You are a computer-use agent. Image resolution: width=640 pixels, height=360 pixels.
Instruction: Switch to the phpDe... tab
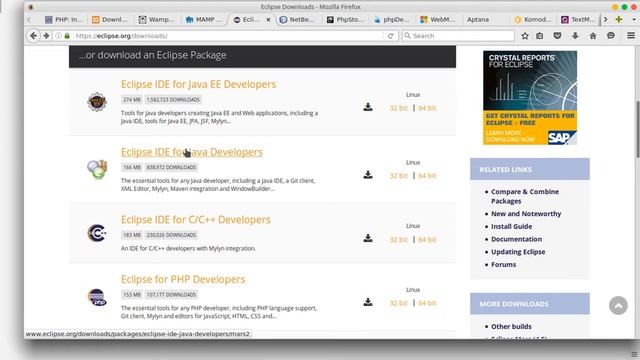(391, 19)
